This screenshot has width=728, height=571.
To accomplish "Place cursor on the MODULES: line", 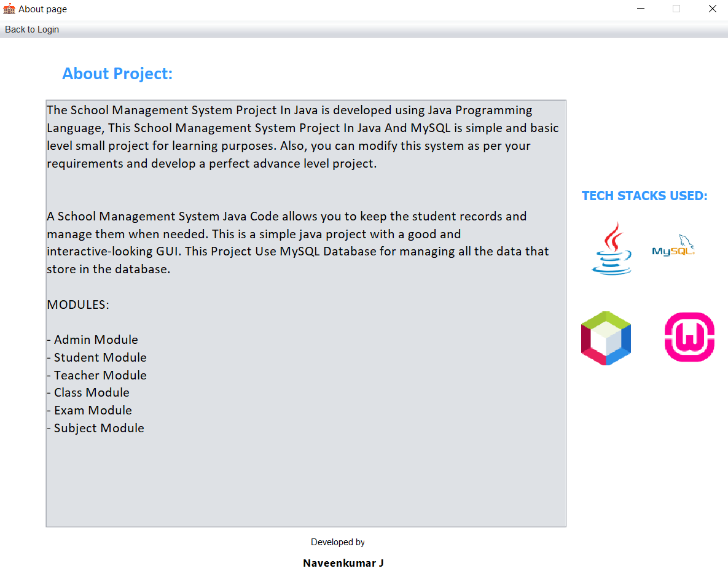I will coord(78,305).
